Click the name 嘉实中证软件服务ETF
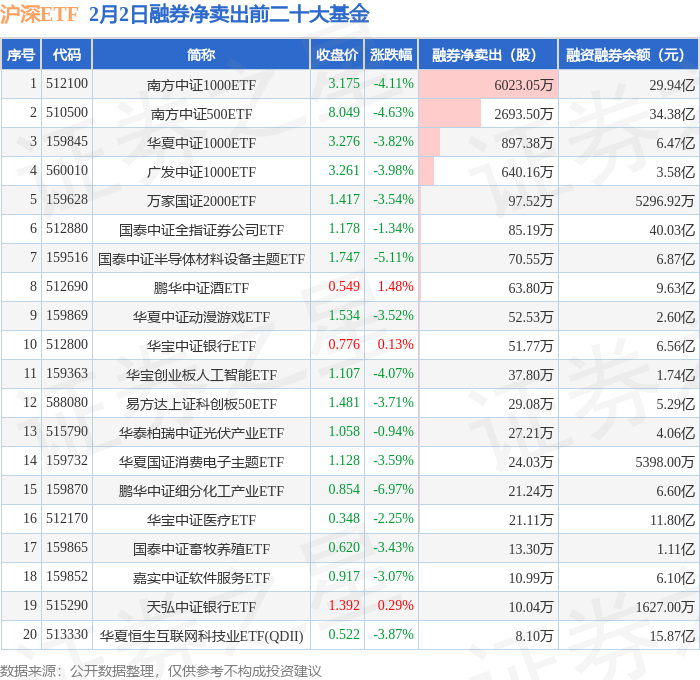Screen dimensions: 700x680 pyautogui.click(x=201, y=578)
